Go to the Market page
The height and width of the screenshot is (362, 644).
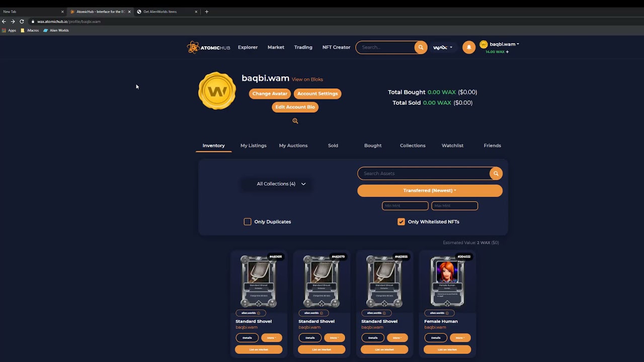276,47
